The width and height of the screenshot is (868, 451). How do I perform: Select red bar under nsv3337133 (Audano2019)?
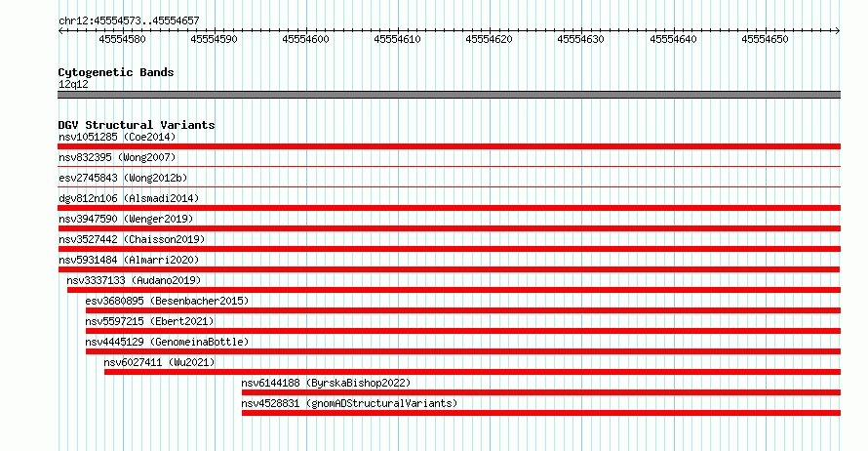(454, 290)
